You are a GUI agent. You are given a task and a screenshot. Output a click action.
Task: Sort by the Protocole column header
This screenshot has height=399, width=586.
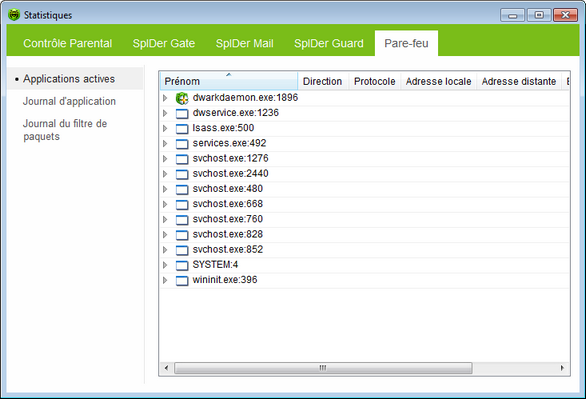(x=374, y=81)
